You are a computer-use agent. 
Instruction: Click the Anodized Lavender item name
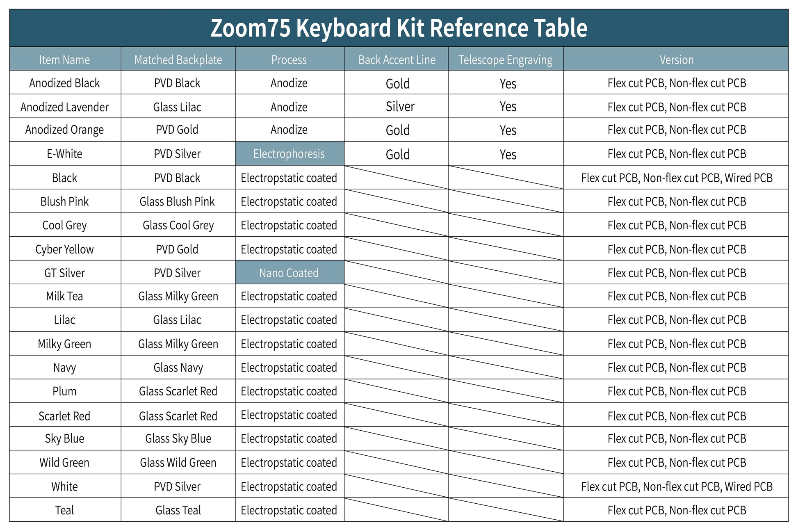tap(64, 107)
